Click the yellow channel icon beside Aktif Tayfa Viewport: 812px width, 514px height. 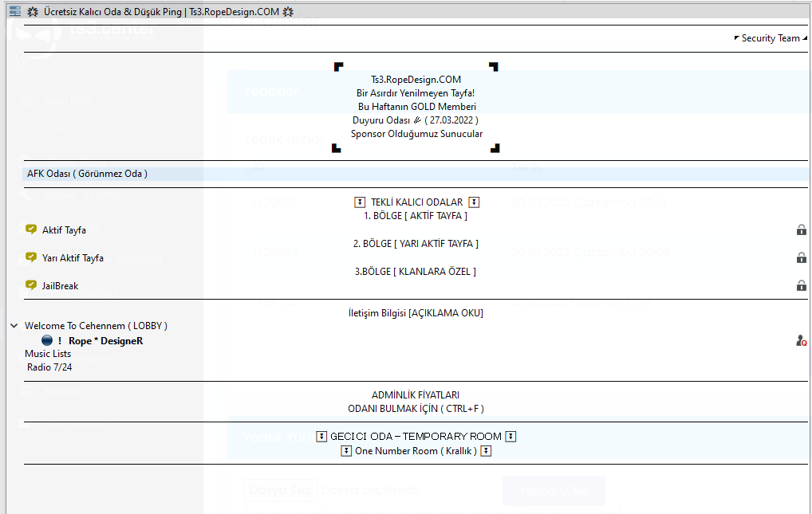(x=31, y=230)
